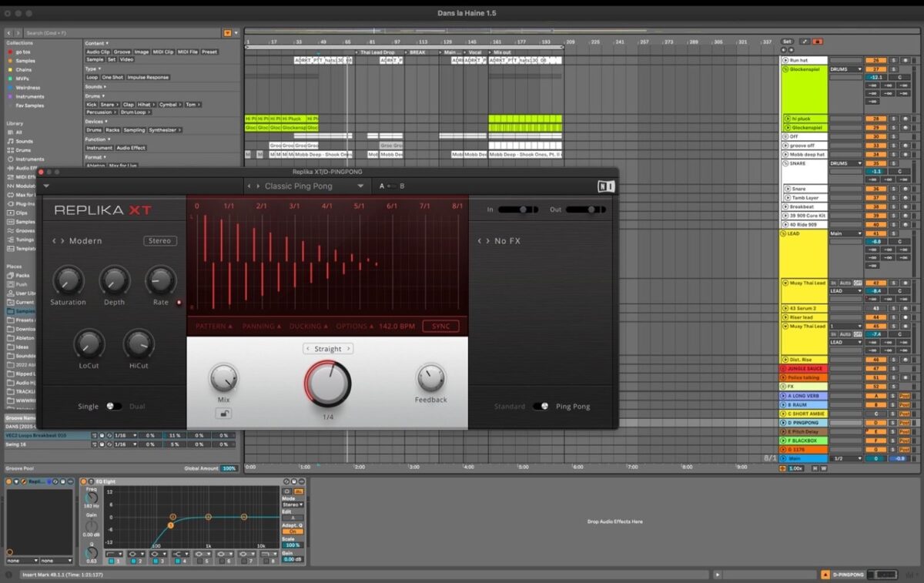The width and height of the screenshot is (924, 583).
Task: Expand the Content filter group
Action: coord(96,43)
